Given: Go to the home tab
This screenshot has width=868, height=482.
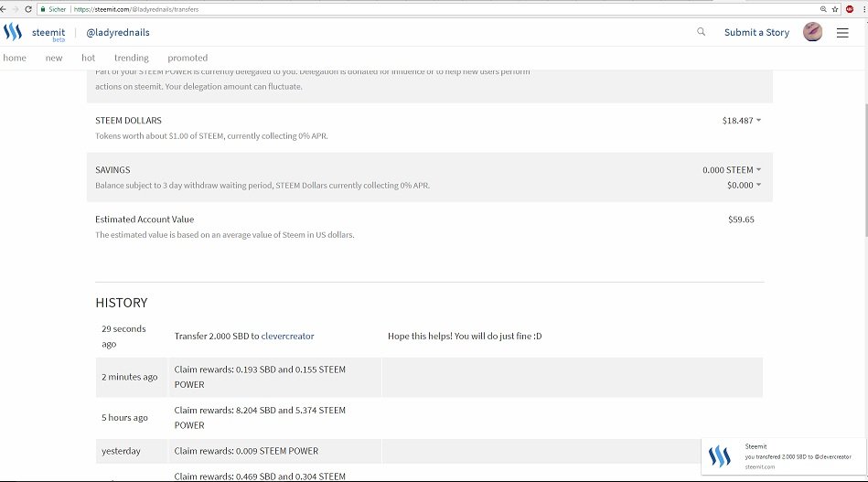Looking at the screenshot, I should click(x=15, y=58).
